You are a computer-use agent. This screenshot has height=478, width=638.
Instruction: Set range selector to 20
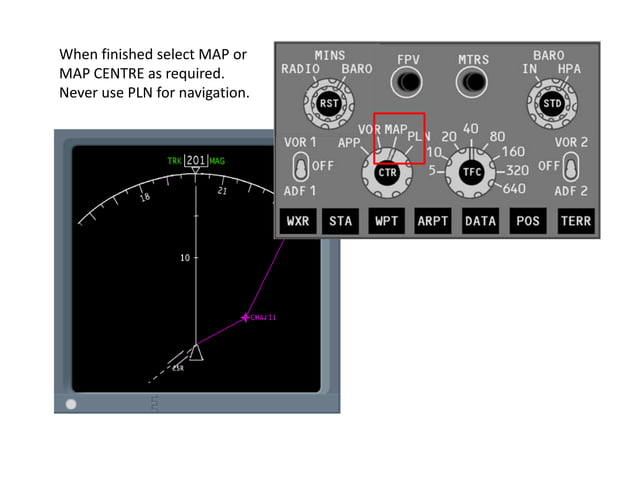[x=449, y=137]
